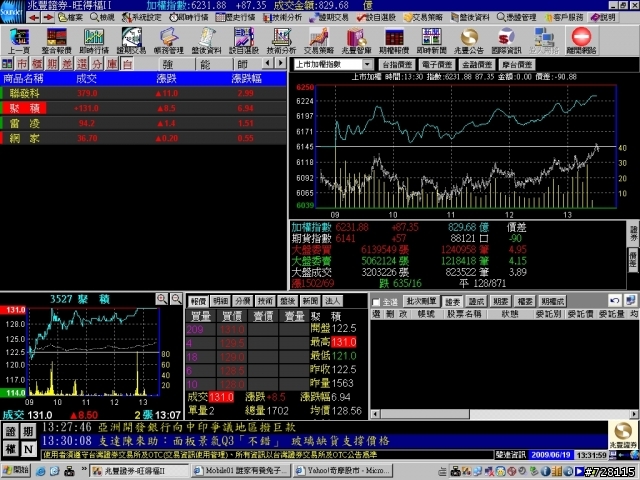Open the Windows 開始 start button
The width and height of the screenshot is (640, 480).
click(16, 470)
